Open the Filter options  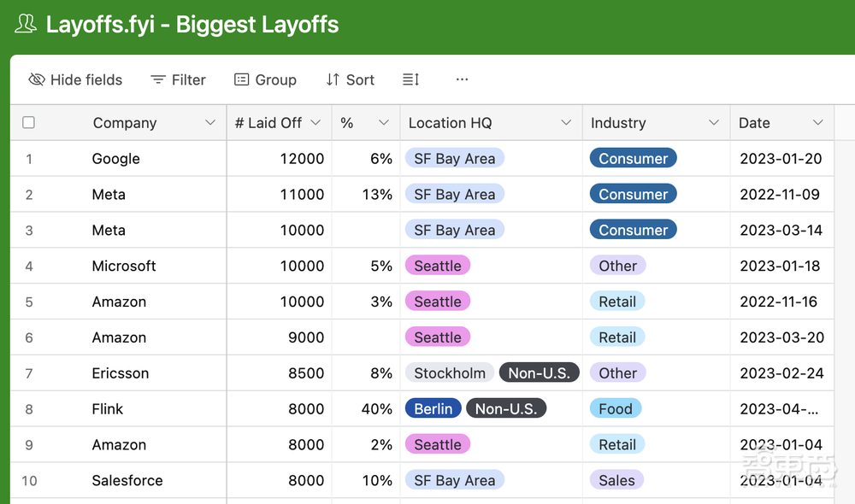[178, 79]
